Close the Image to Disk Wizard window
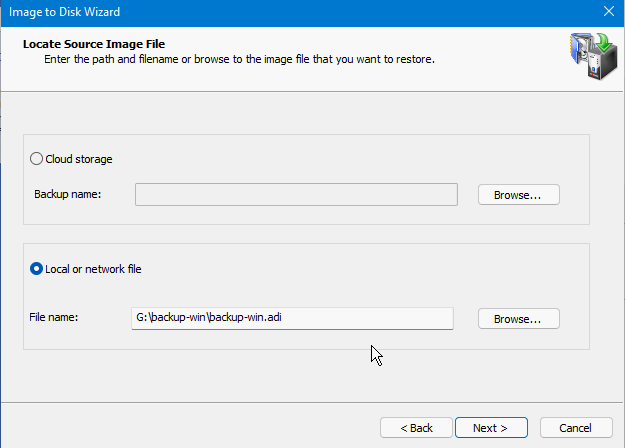 [608, 11]
